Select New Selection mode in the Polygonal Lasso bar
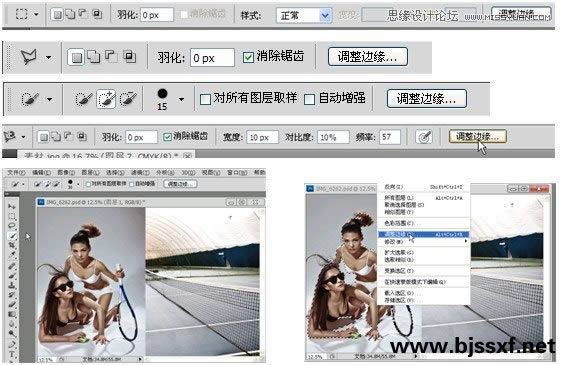The image size is (561, 365). click(77, 57)
